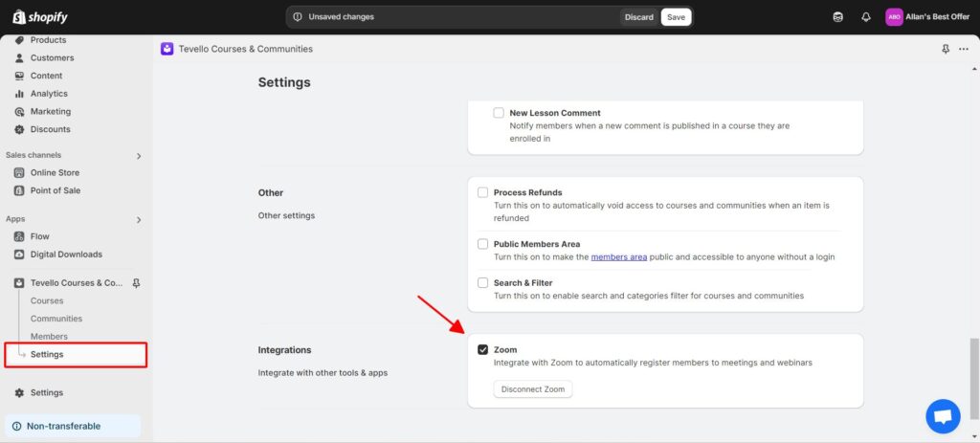This screenshot has width=980, height=443.
Task: Expand the Apps section chevron
Action: pyautogui.click(x=139, y=220)
